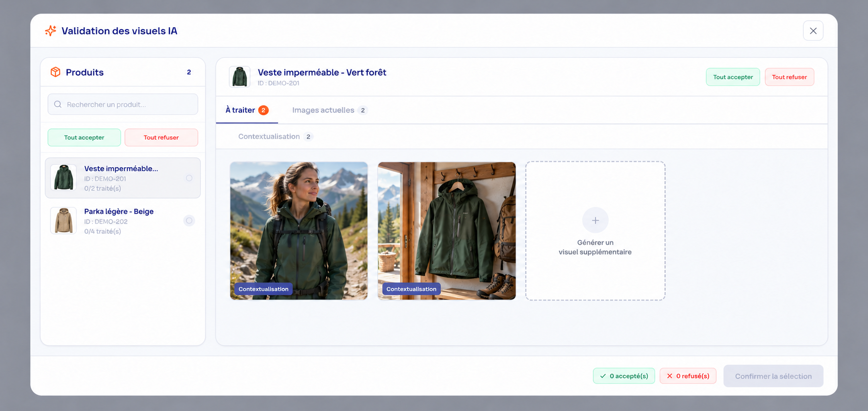868x411 pixels.
Task: Toggle the radio for Veste imperméable
Action: pos(190,178)
